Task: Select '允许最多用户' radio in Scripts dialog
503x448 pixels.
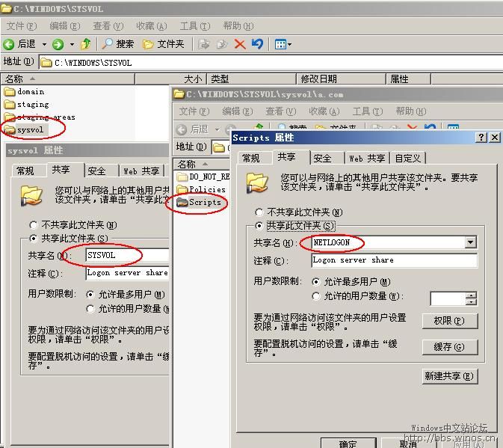Action: pos(317,282)
